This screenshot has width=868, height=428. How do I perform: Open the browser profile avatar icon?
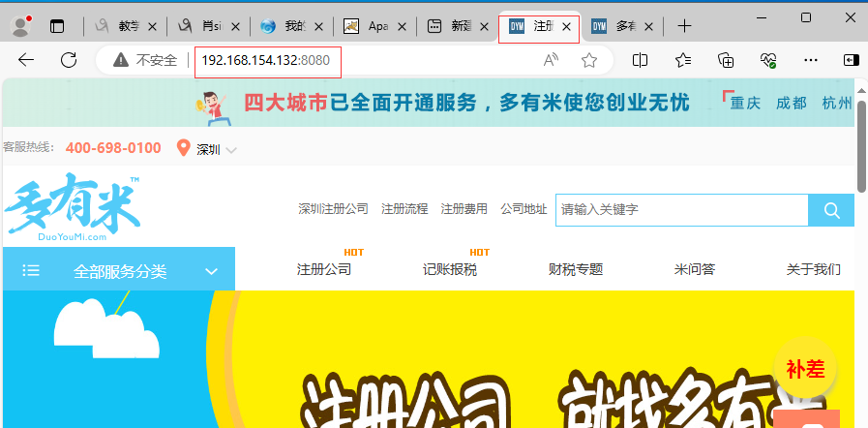[21, 26]
